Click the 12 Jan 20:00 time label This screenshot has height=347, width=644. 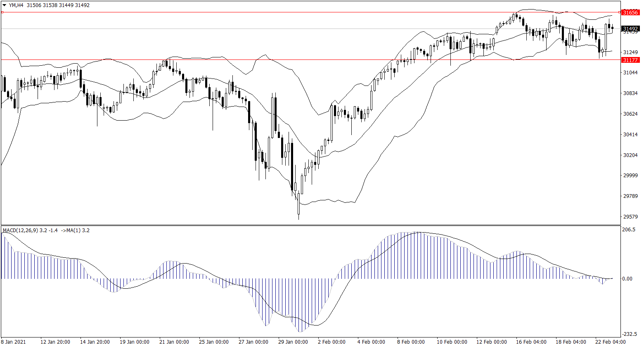55,342
